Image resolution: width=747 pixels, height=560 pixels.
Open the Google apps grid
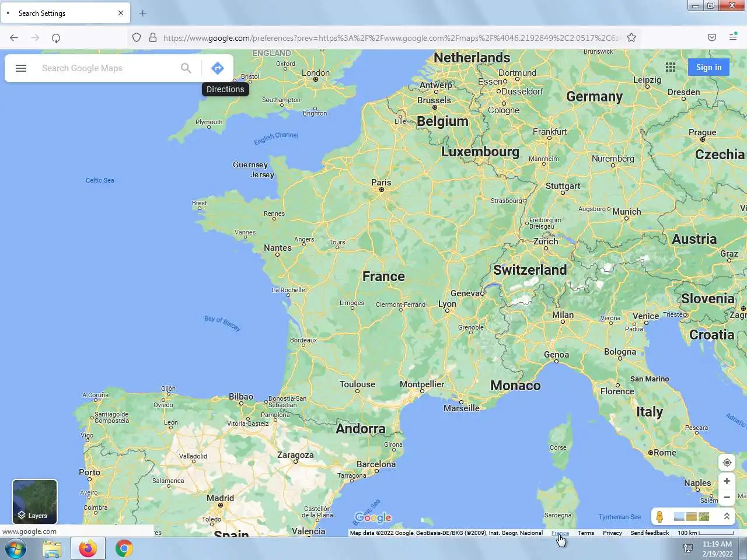tap(671, 67)
